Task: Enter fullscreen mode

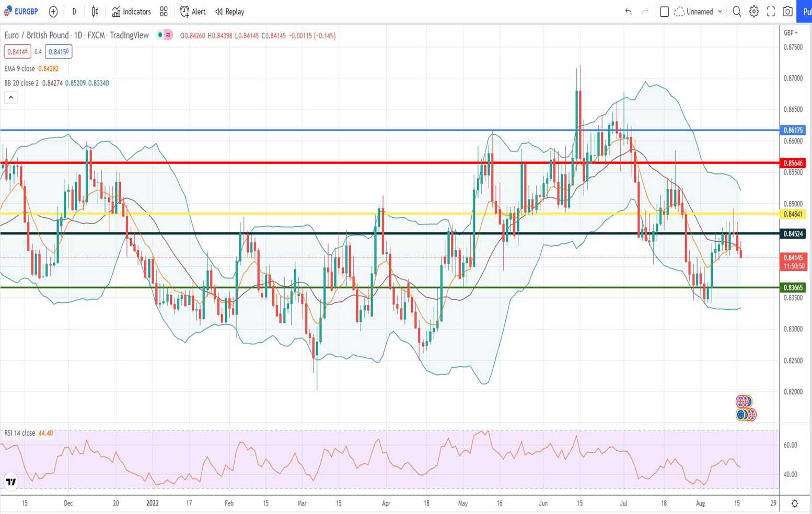Action: click(x=771, y=11)
